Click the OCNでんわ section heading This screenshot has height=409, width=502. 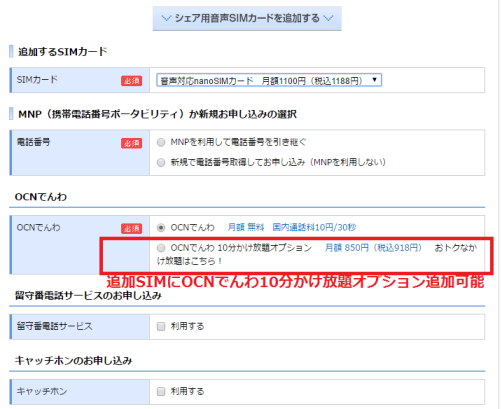point(41,197)
